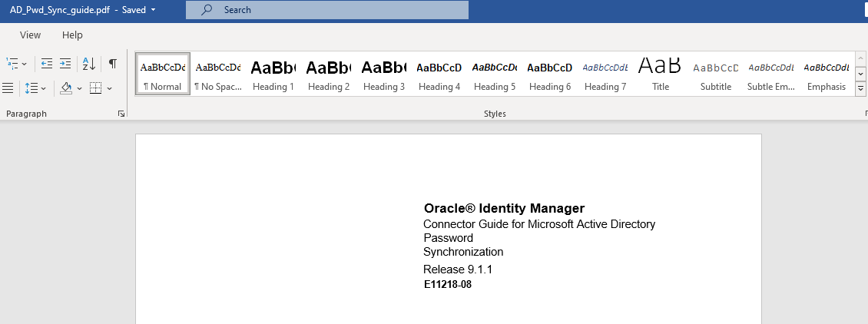Apply the Heading 1 style

(273, 74)
